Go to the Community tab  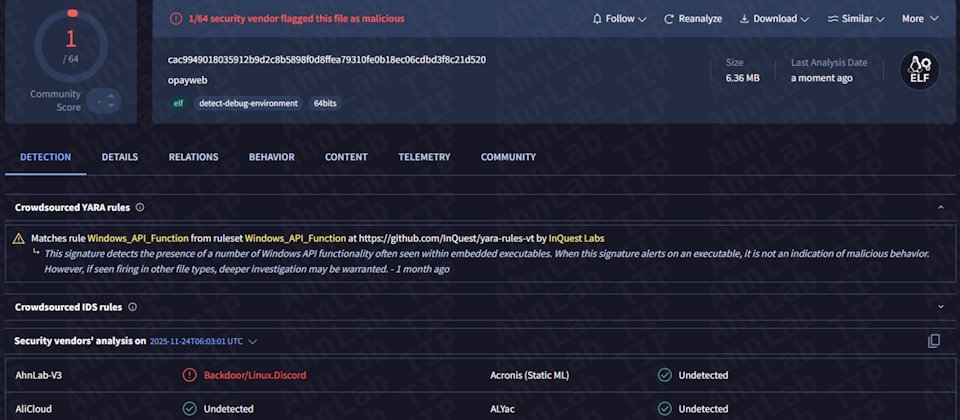coord(508,157)
